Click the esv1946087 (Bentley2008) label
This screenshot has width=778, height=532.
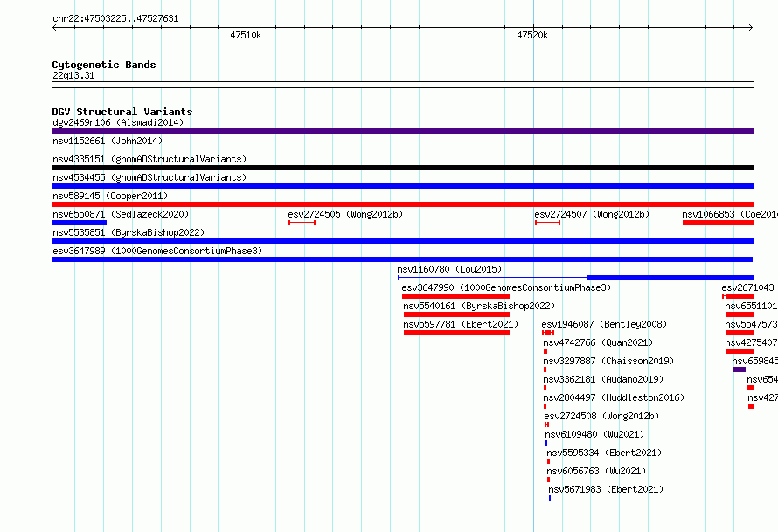[x=604, y=324]
